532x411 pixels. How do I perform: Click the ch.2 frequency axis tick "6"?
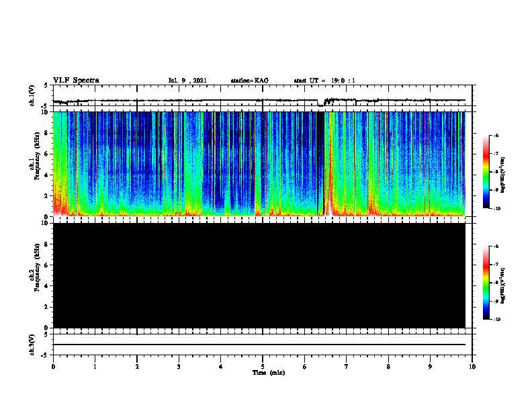46,265
